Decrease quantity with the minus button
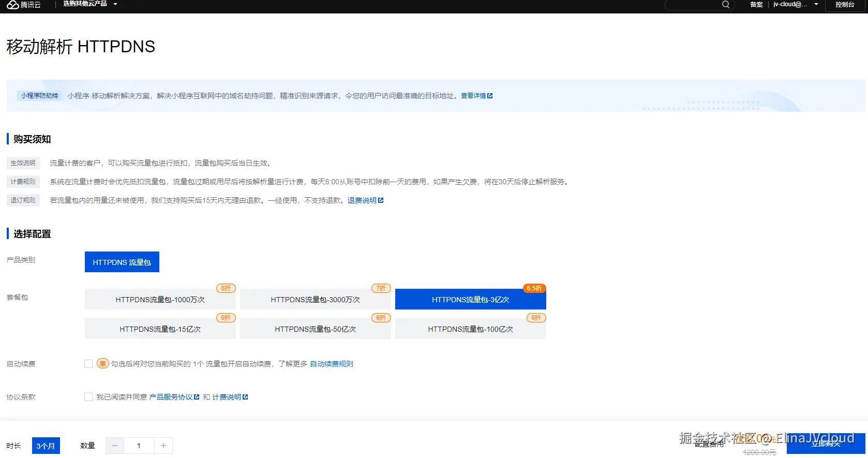Viewport: 868px width, 458px height. (x=115, y=446)
